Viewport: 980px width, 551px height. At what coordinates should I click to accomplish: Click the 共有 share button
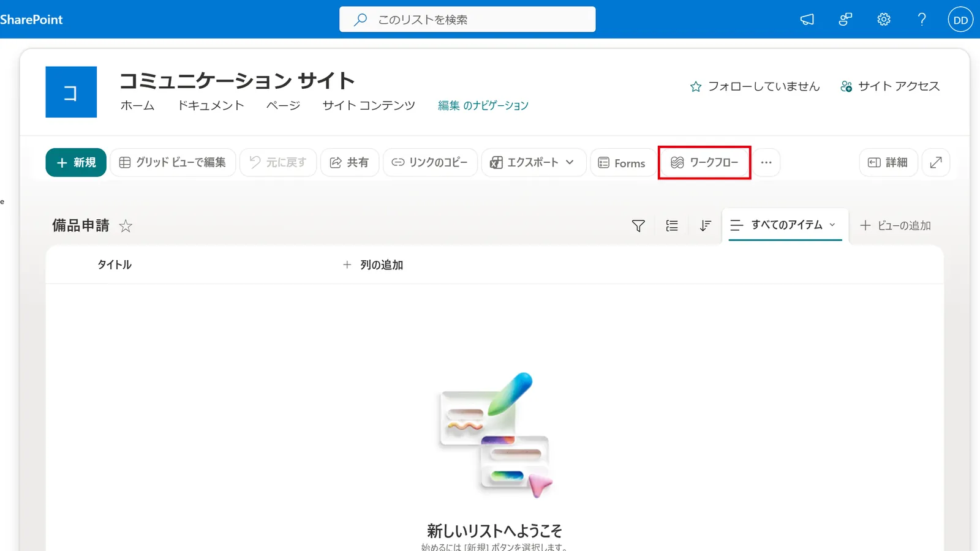[350, 162]
